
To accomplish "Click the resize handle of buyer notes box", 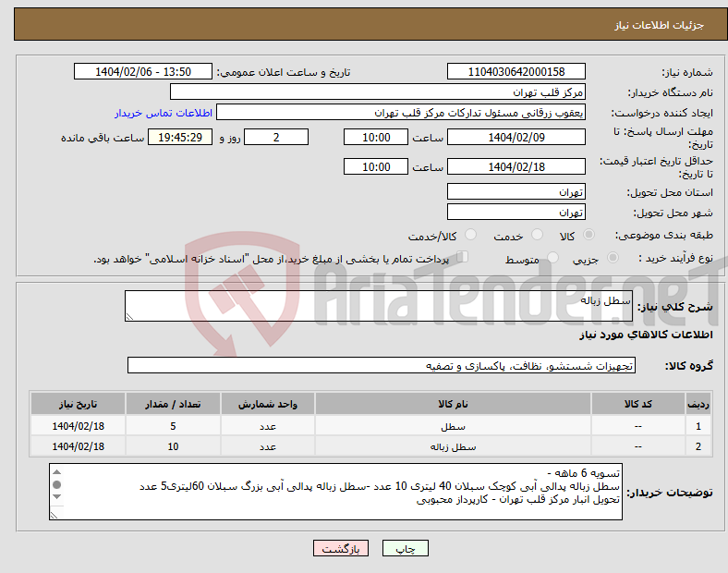I will pos(54,515).
